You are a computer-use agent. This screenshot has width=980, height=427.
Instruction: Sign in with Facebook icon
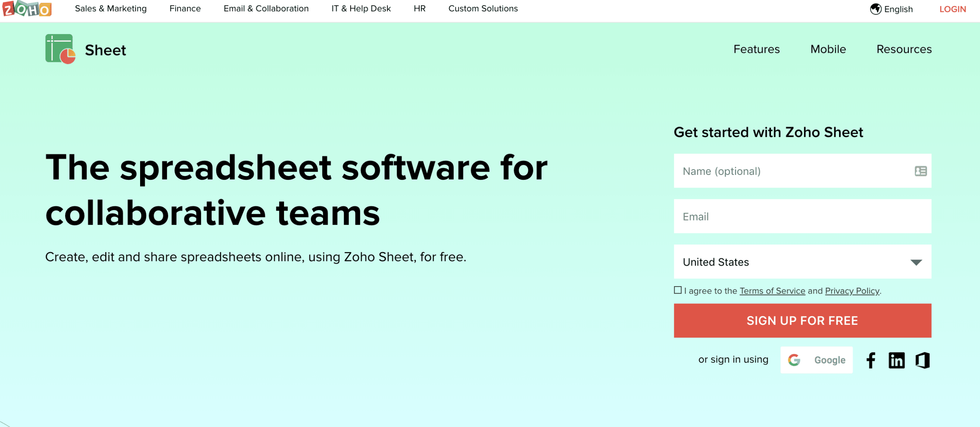[871, 360]
